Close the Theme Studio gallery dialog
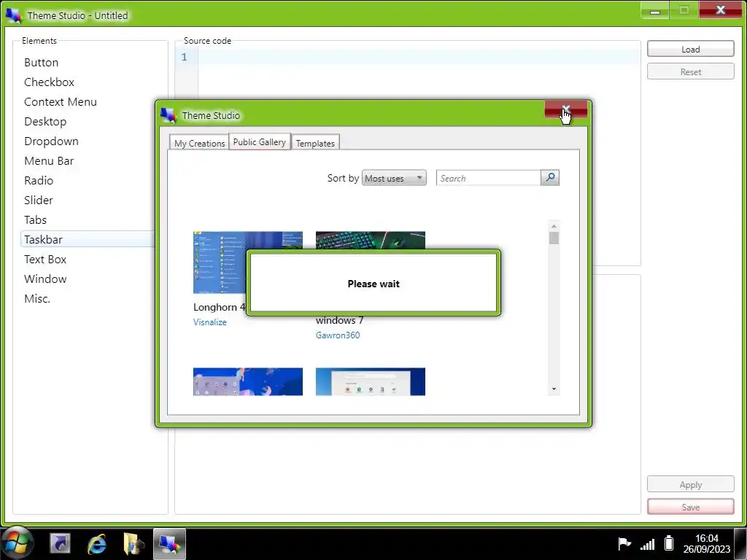 coord(566,110)
